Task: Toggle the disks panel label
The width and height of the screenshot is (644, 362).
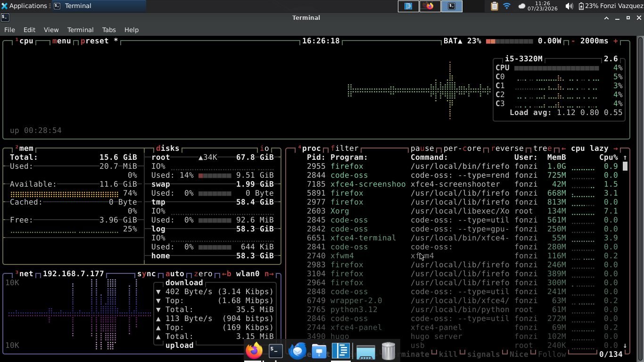Action: [x=168, y=148]
